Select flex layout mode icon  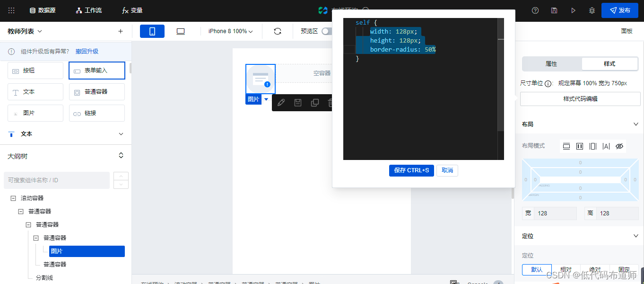tap(593, 146)
